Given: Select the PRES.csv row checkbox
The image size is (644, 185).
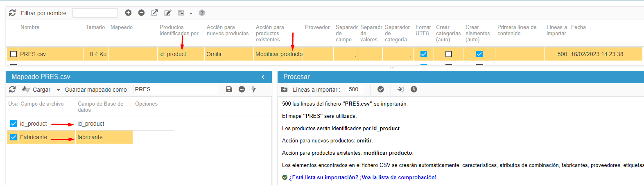Looking at the screenshot, I should 14,54.
